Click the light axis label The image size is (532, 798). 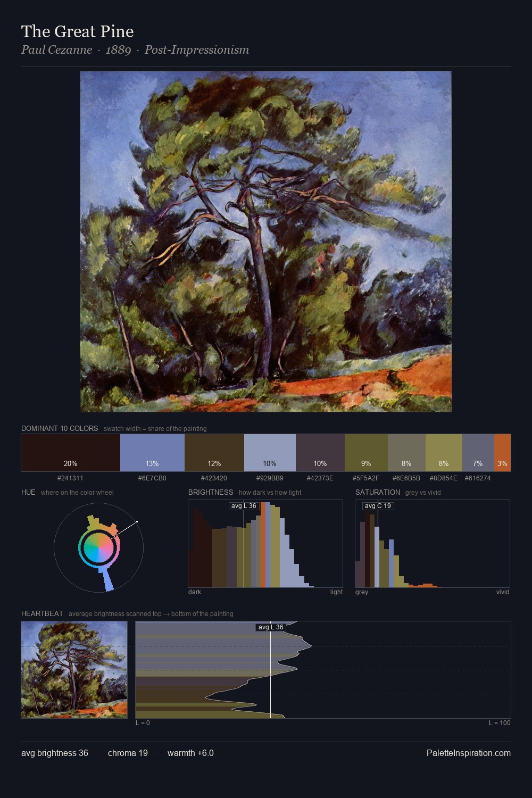point(337,592)
